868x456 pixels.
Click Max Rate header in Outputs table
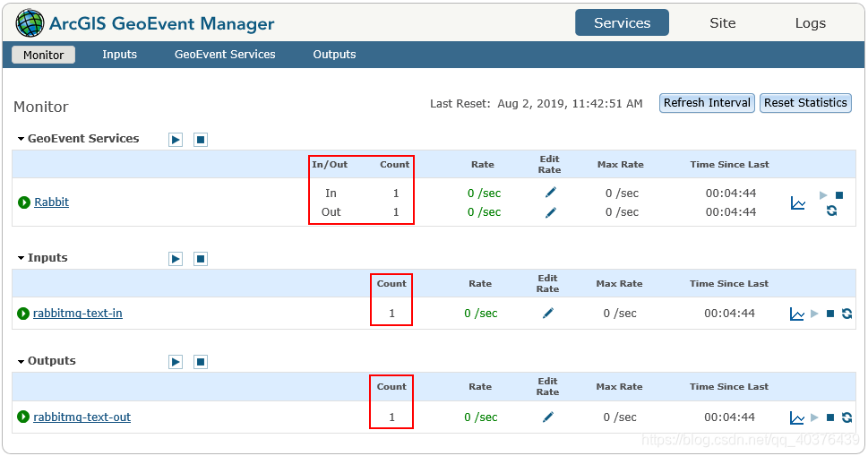(x=619, y=387)
